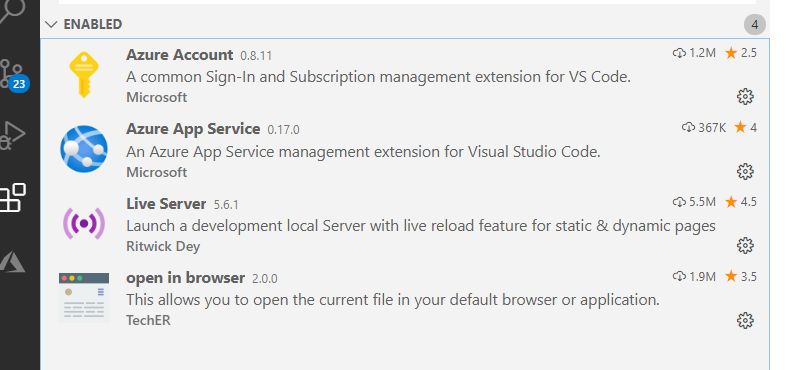Click Live Server download count 5.5M

click(694, 202)
